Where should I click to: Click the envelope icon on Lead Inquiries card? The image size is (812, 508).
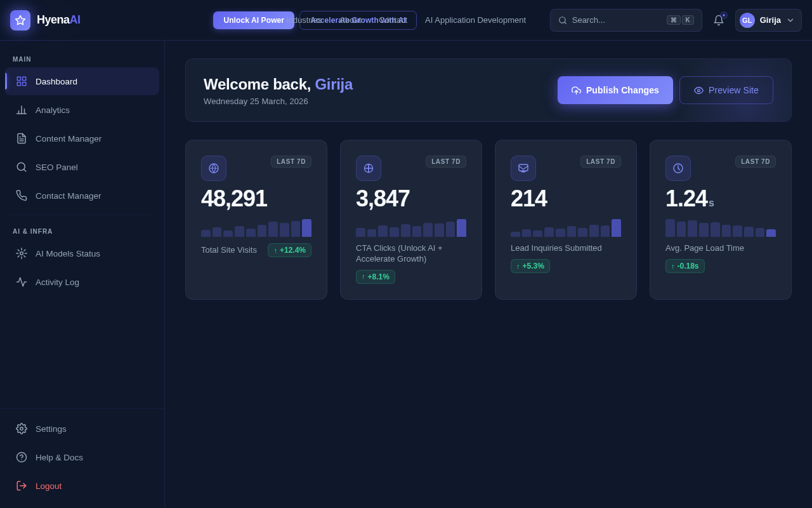[523, 168]
